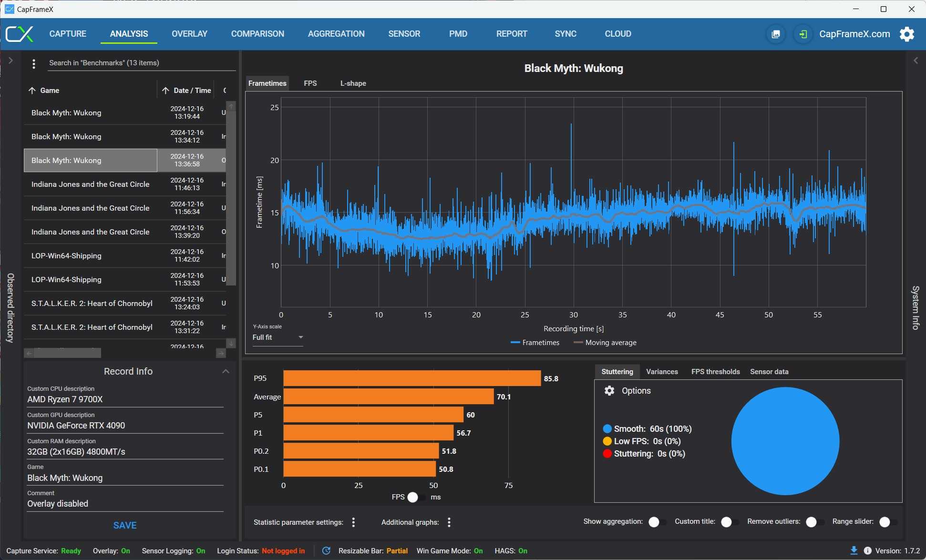Screen dimensions: 926x560
Task: Open the CapFrameX.com link
Action: point(854,34)
